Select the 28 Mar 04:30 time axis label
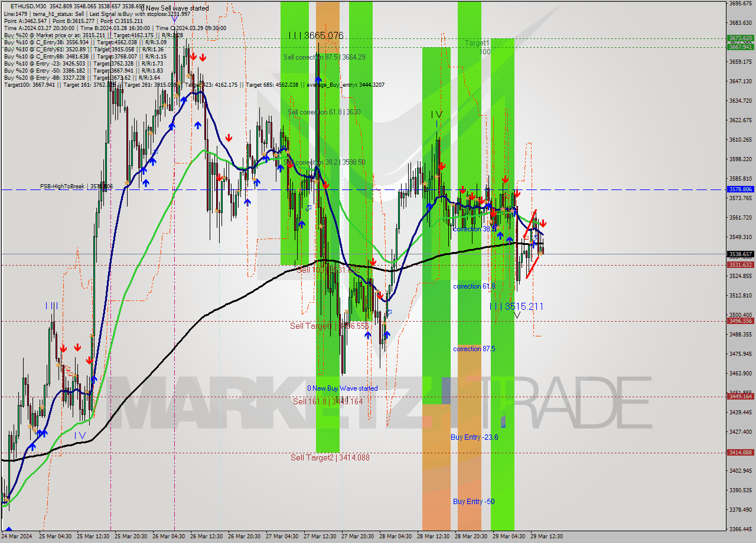 click(396, 537)
